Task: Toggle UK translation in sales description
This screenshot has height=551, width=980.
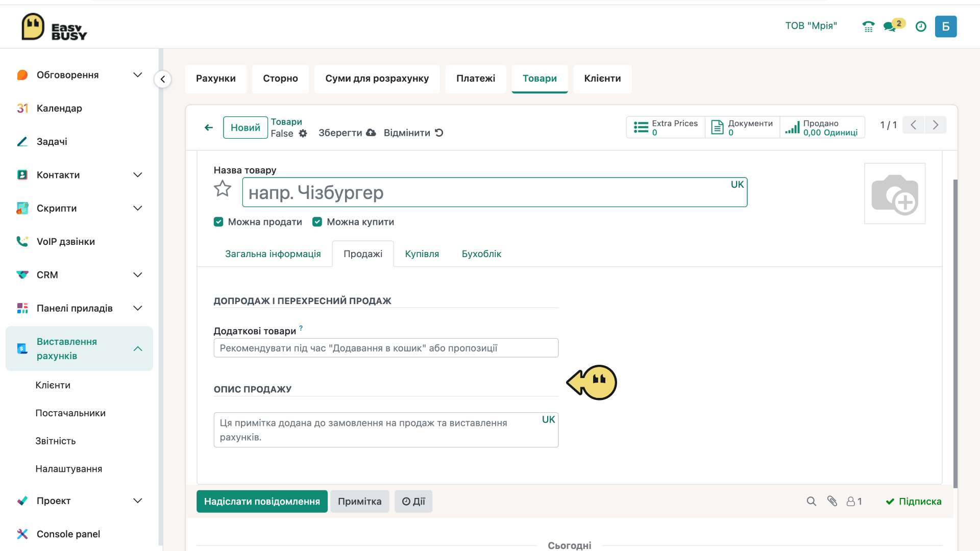Action: (548, 419)
